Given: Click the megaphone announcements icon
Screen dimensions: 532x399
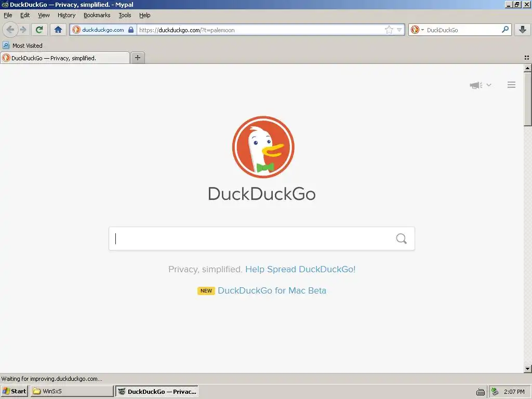Looking at the screenshot, I should [476, 85].
